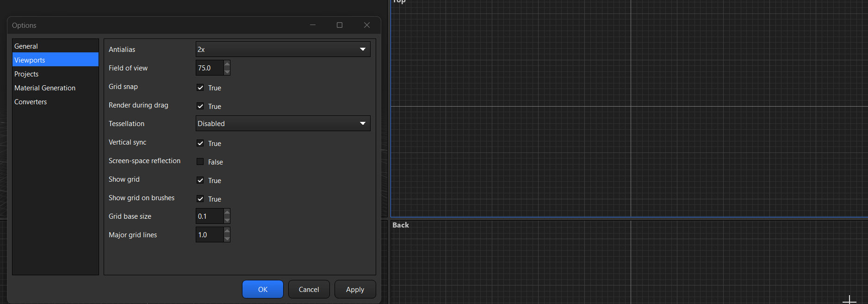This screenshot has height=304, width=868.
Task: Decrease Field of view with down arrow
Action: coord(227,72)
